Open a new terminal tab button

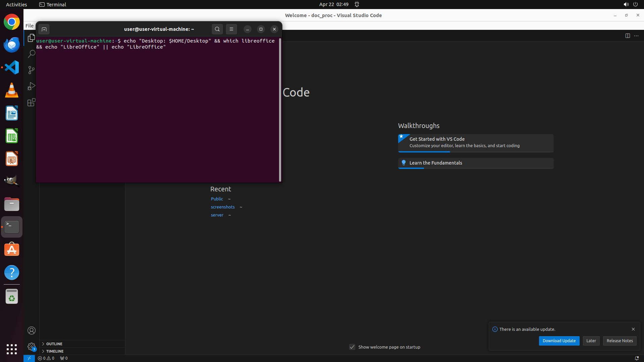pyautogui.click(x=44, y=29)
